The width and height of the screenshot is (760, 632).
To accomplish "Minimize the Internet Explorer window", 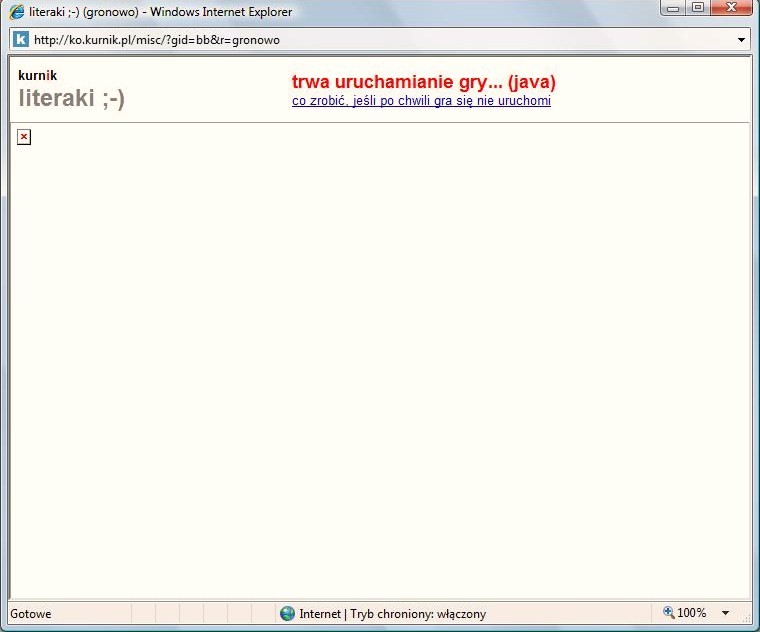I will (x=673, y=8).
